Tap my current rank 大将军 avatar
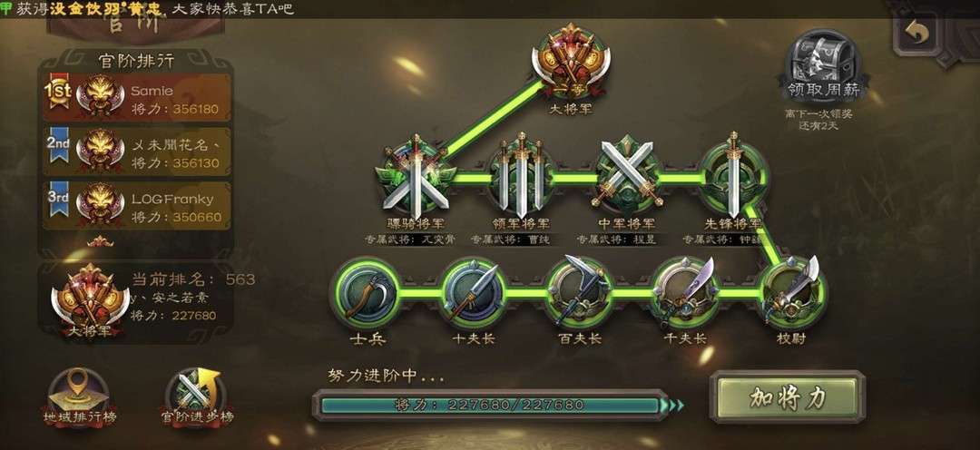This screenshot has width=980, height=450. coord(90,300)
